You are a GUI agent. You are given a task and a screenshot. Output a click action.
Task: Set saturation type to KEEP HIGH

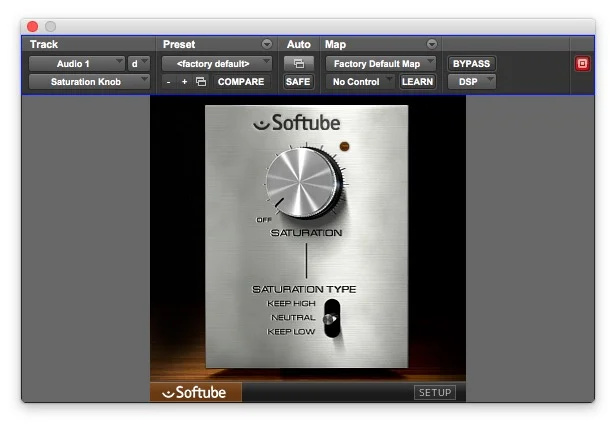(291, 303)
